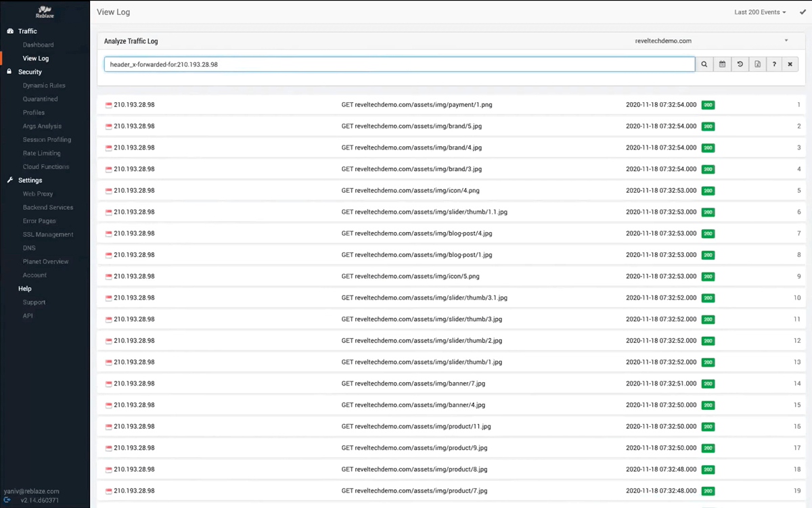Export log with the spreadsheet file icon
The height and width of the screenshot is (508, 812).
757,64
